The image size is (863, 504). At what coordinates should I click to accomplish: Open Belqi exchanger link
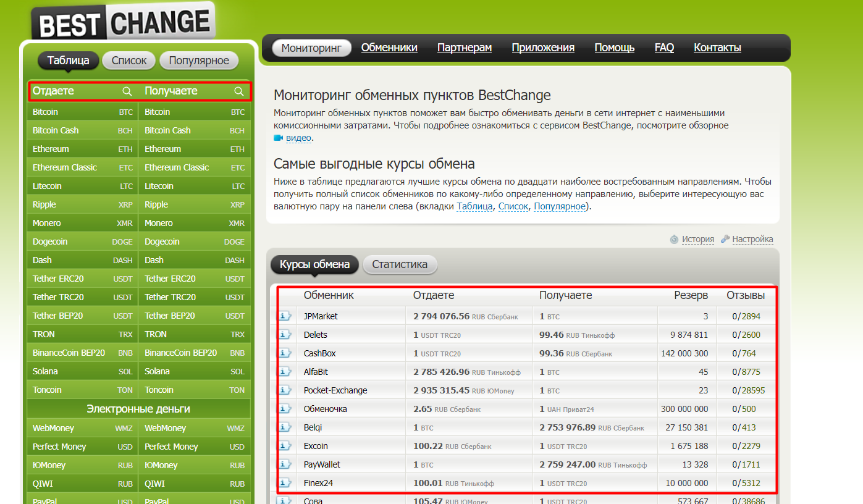click(313, 427)
